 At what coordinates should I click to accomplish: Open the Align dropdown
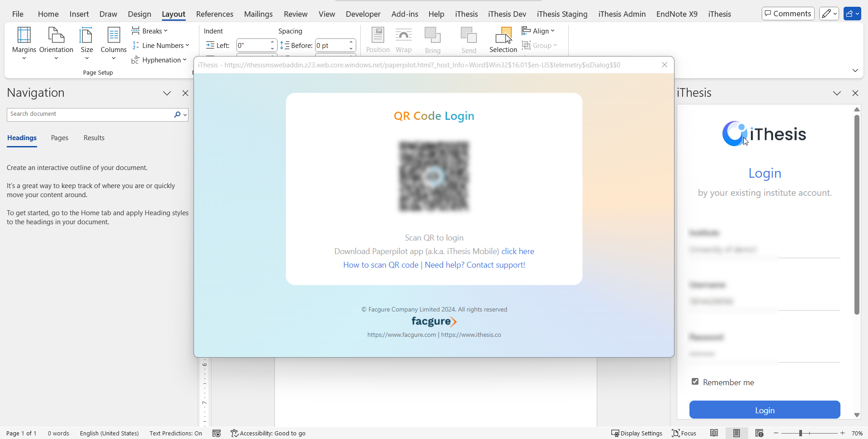coord(538,31)
